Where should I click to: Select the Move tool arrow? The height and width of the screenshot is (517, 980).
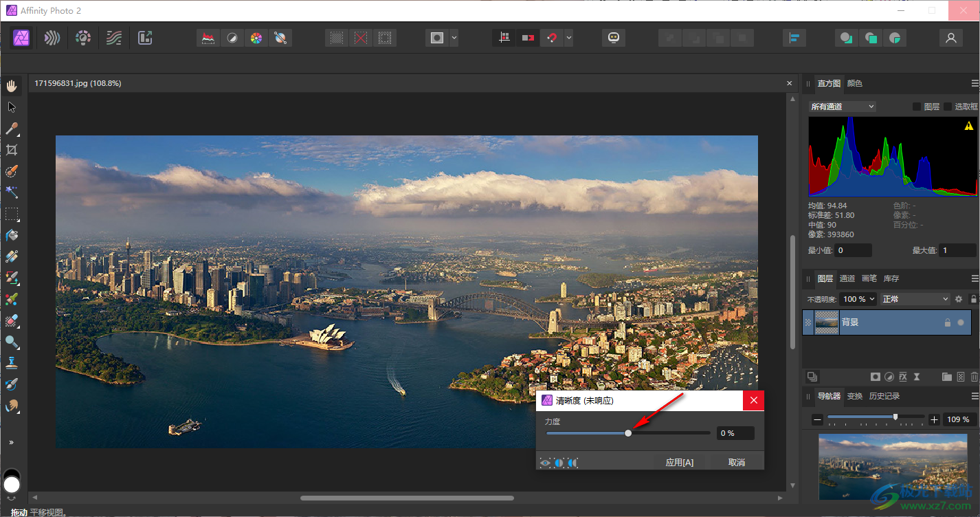coord(12,107)
